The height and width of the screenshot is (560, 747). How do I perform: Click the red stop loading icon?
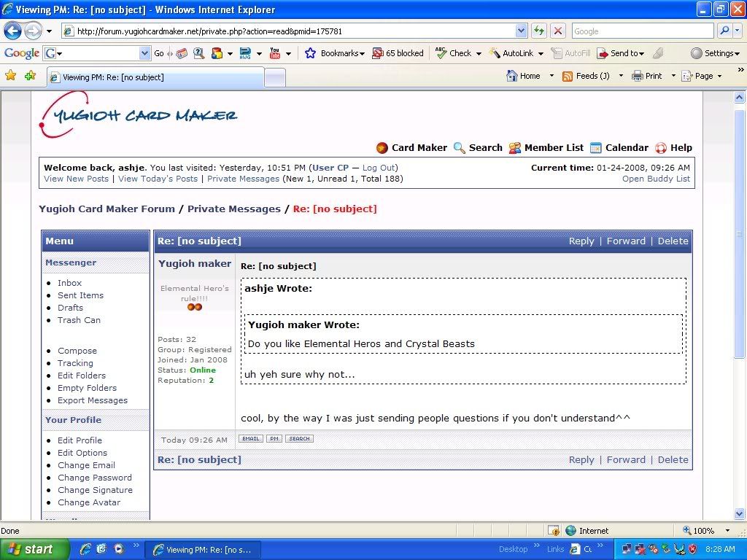[557, 31]
